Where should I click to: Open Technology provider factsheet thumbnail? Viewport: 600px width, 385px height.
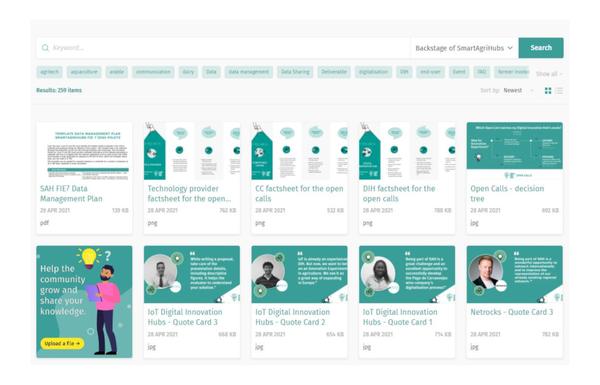point(192,151)
